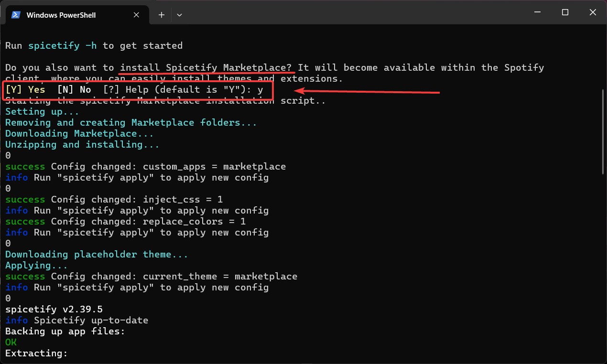The image size is (607, 364).
Task: Click the green "success" label for custom_apps
Action: click(24, 166)
